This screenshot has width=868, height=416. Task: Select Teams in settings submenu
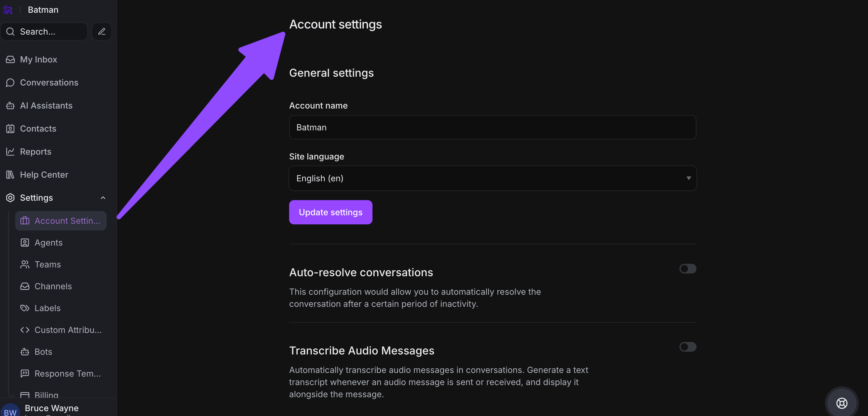click(48, 265)
